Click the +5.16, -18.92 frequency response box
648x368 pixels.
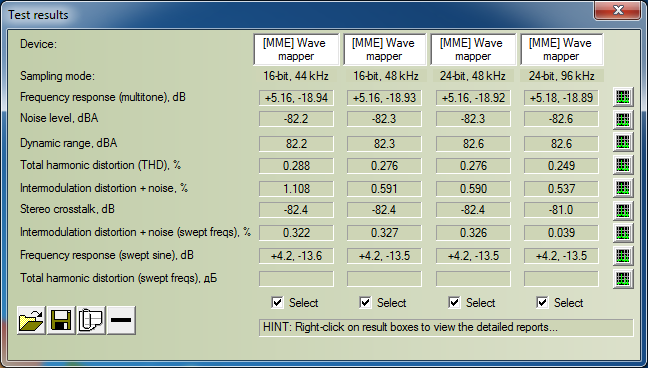[x=473, y=98]
